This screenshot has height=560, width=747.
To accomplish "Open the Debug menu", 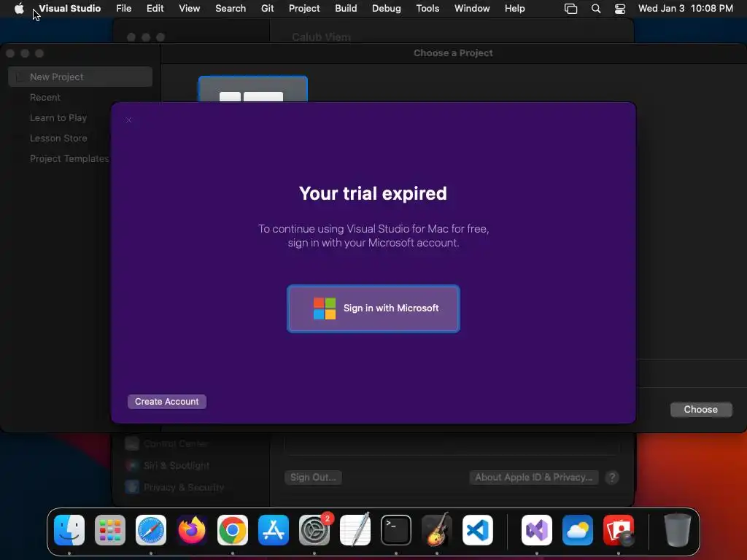I will point(387,9).
